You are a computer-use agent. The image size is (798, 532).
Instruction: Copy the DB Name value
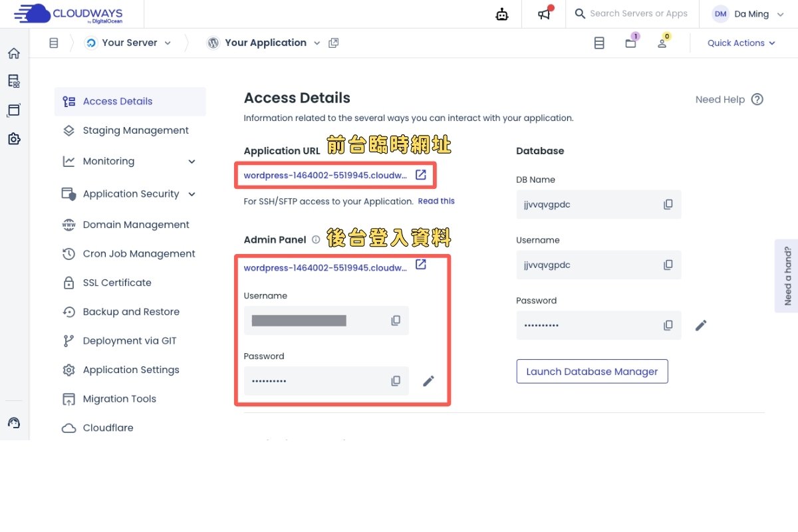point(668,205)
